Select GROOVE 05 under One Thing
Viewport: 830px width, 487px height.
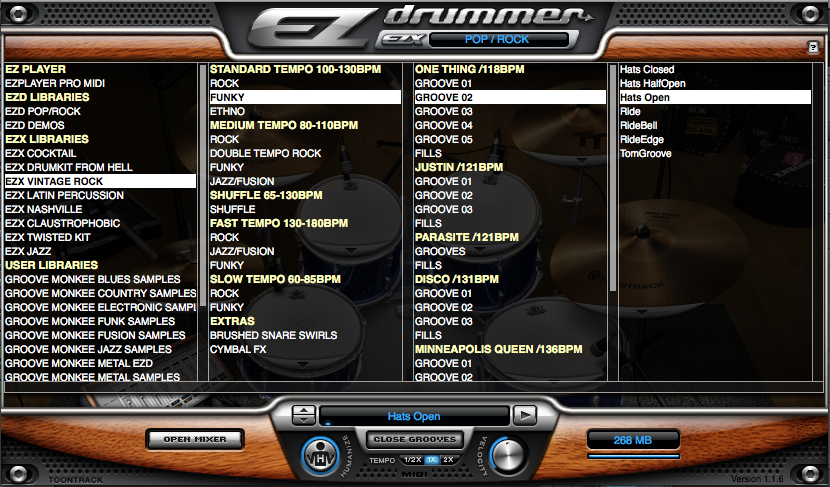coord(510,139)
